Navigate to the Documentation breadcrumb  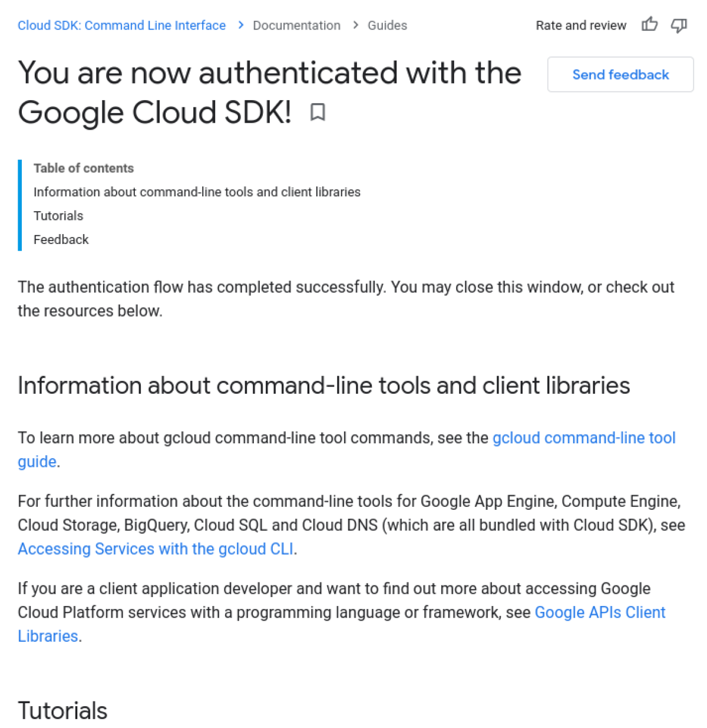(x=296, y=25)
